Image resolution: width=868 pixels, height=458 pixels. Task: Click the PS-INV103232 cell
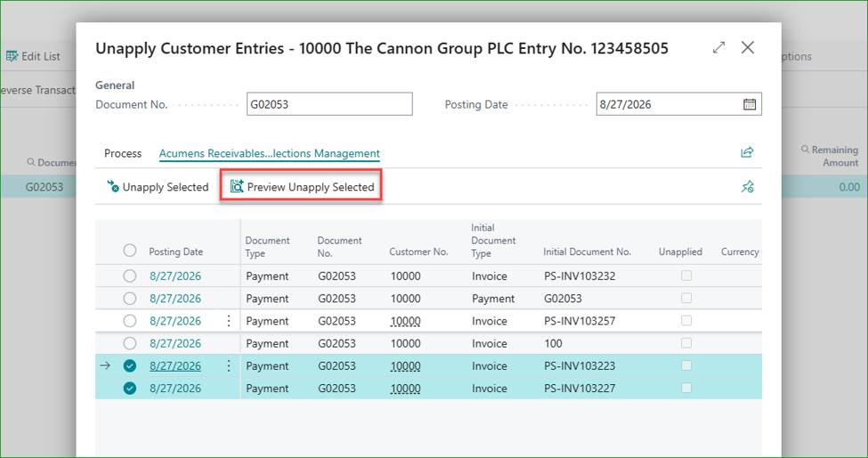click(x=579, y=276)
